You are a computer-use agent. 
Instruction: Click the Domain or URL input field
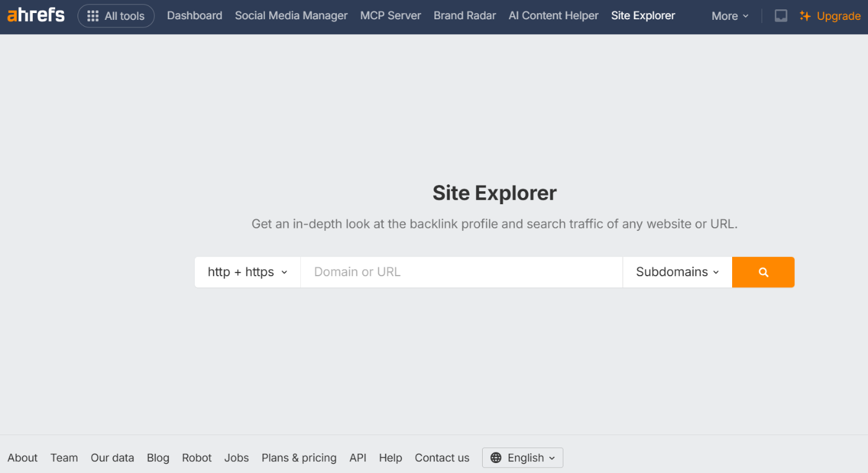pos(461,272)
